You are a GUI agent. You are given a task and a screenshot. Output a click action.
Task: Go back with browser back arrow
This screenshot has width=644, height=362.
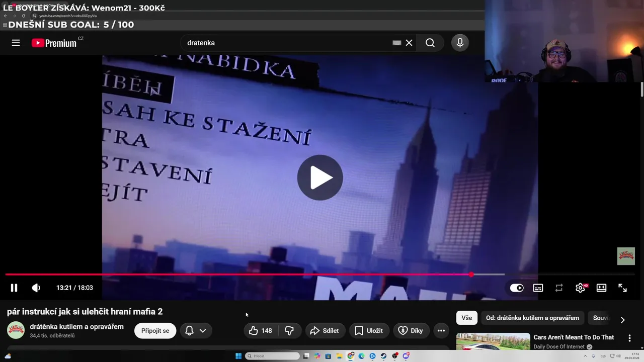click(x=6, y=16)
